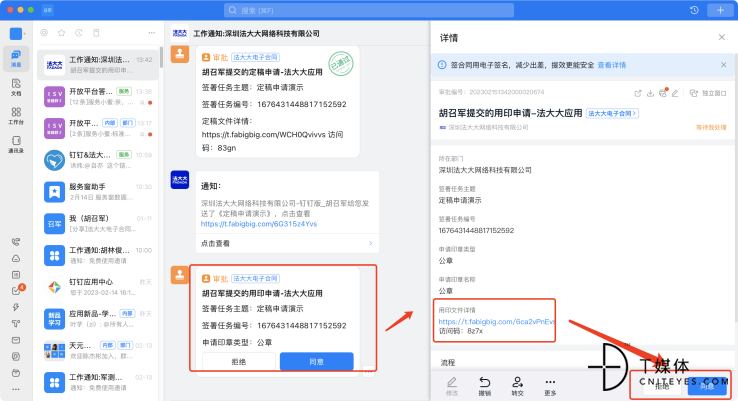This screenshot has width=738, height=401.
Task: Dismiss the e-signature tip banner
Action: point(723,65)
